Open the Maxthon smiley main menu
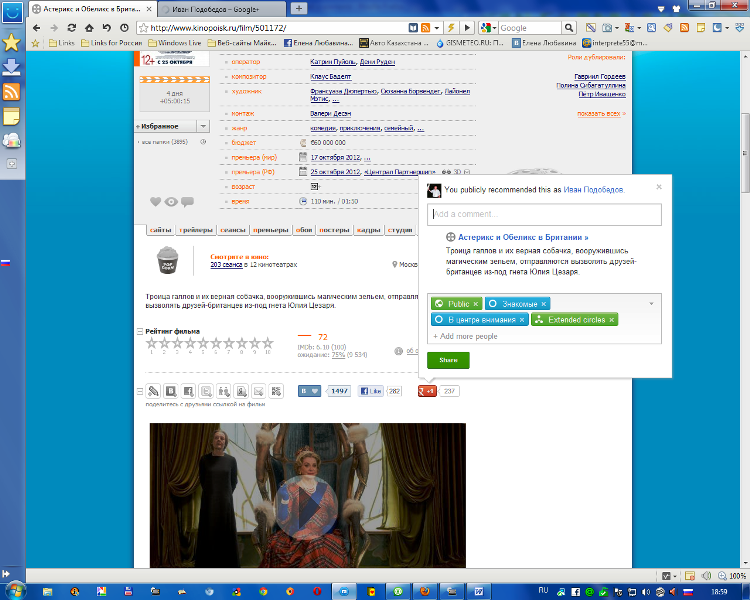The width and height of the screenshot is (750, 600). pyautogui.click(x=12, y=12)
